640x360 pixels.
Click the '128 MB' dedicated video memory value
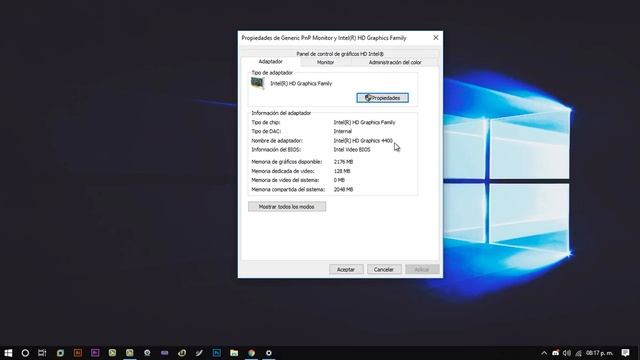click(342, 171)
